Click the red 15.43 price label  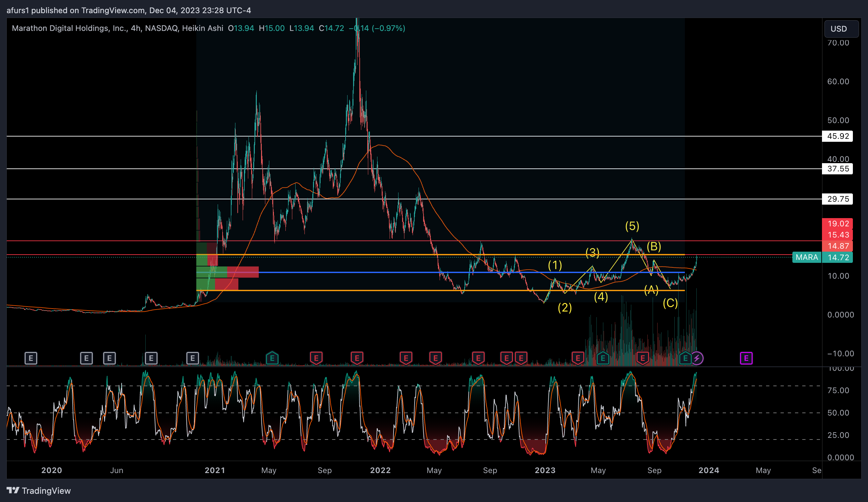click(837, 235)
